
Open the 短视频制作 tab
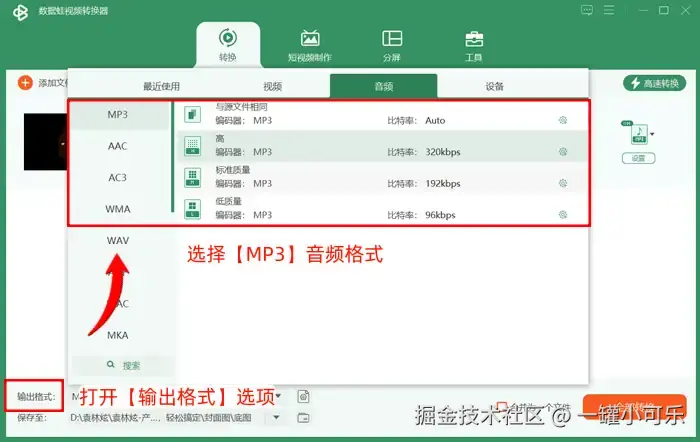click(x=310, y=45)
